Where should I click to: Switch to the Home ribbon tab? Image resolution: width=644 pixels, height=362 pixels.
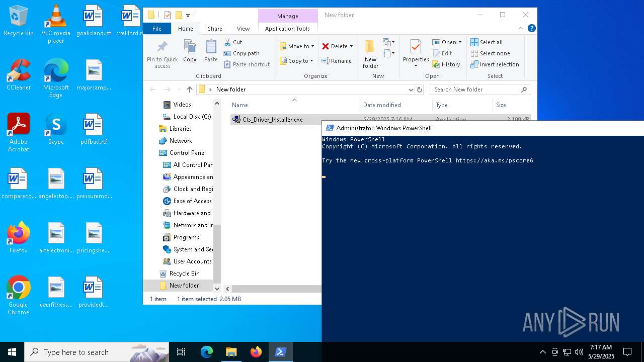[x=185, y=29]
